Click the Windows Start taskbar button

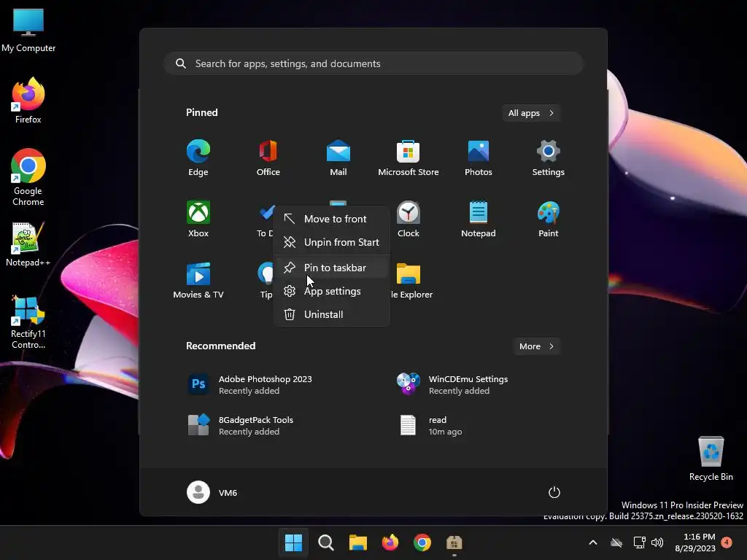click(293, 542)
